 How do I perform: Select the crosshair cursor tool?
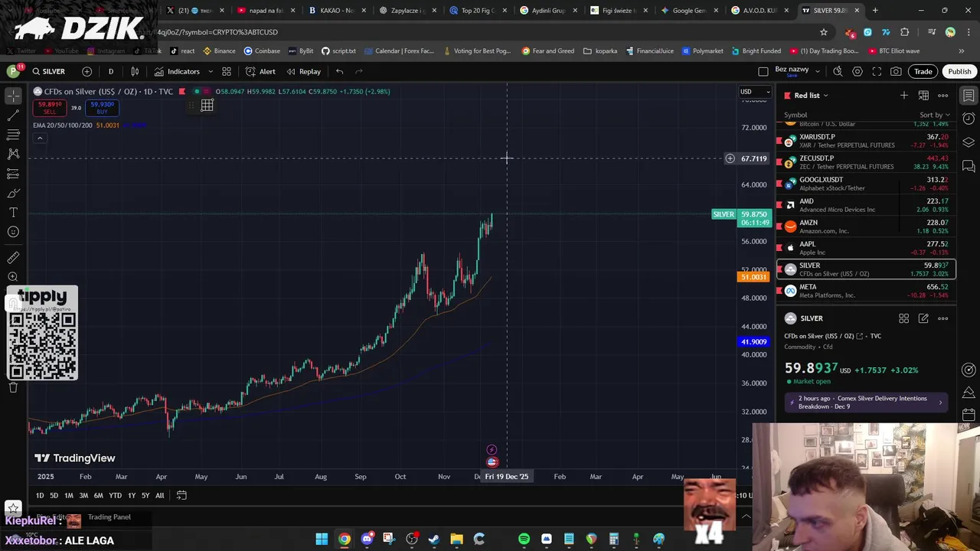13,96
